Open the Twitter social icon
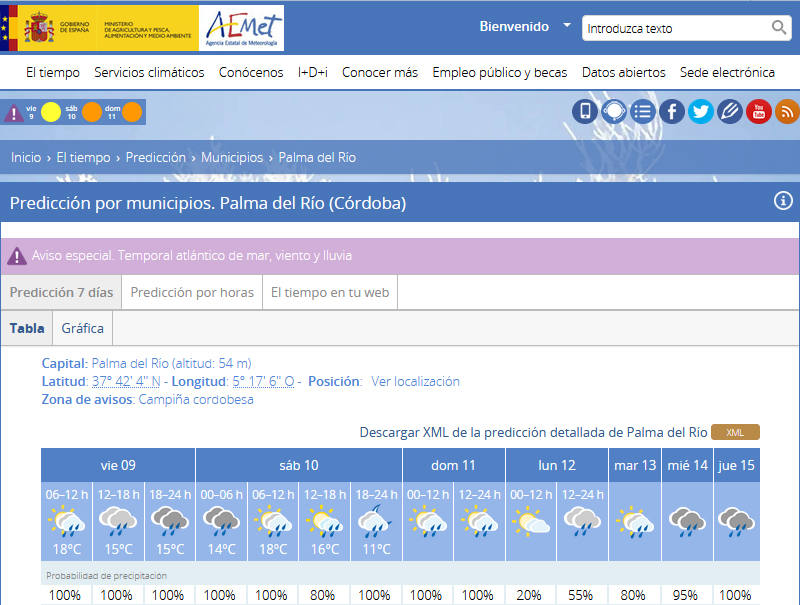800x605 pixels. click(x=701, y=111)
